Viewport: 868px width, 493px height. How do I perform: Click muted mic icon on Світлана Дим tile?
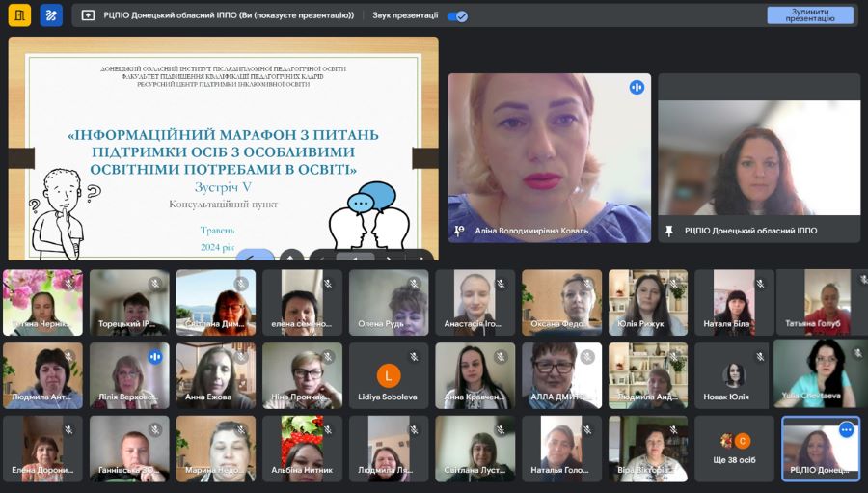tap(241, 284)
